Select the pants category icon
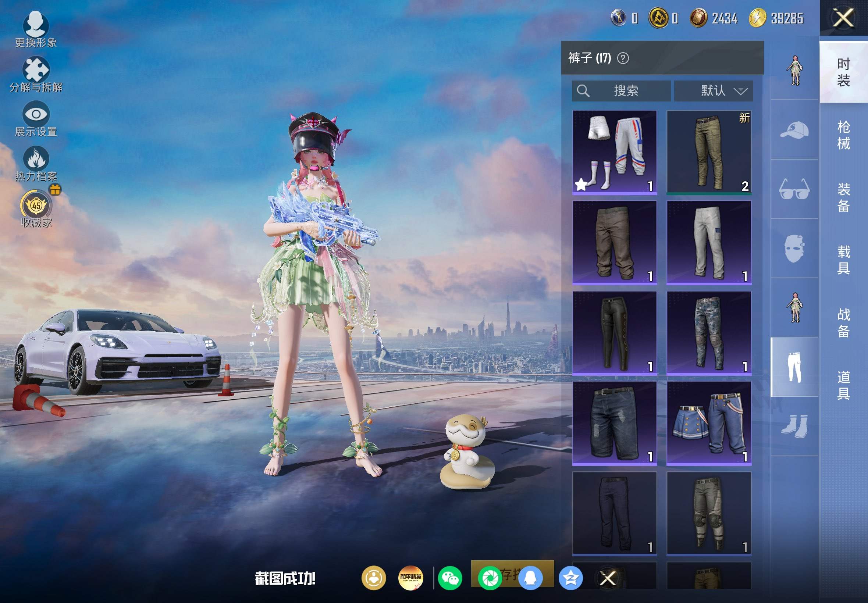 click(x=794, y=367)
